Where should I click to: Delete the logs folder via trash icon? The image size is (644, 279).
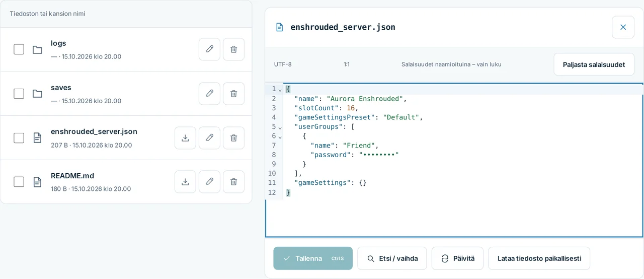coord(233,49)
